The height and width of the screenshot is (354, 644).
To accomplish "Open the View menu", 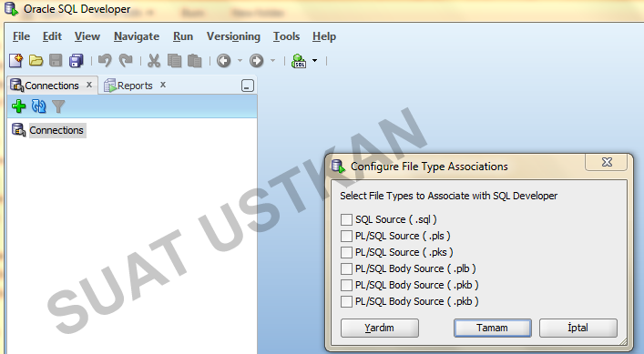I will (87, 36).
